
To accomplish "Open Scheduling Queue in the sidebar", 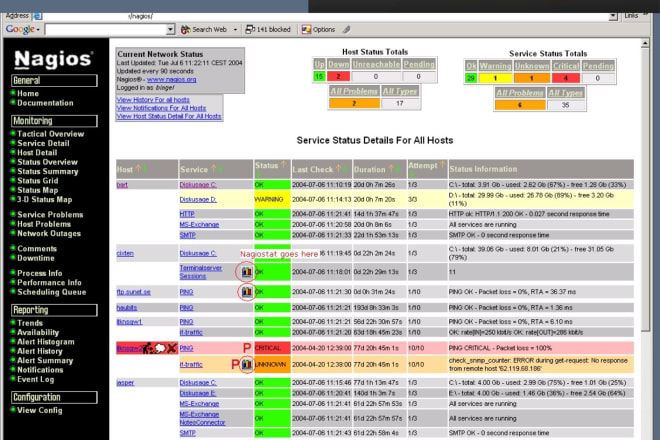I will [51, 292].
